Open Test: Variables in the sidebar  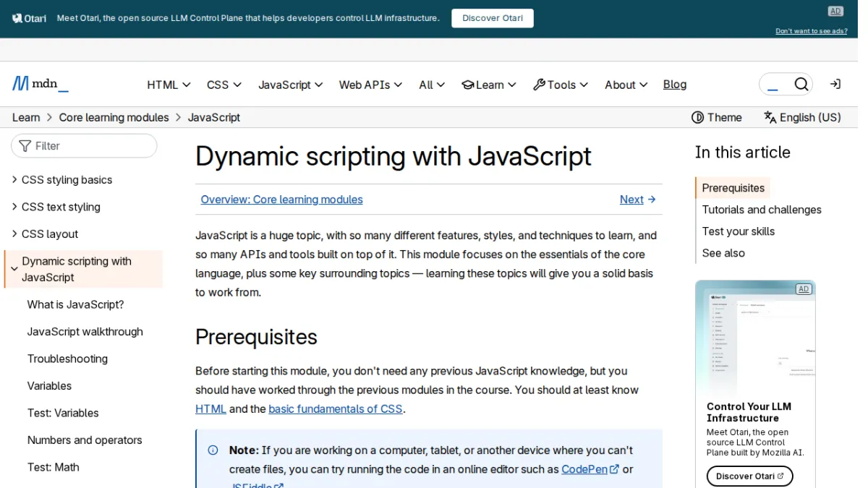click(63, 413)
